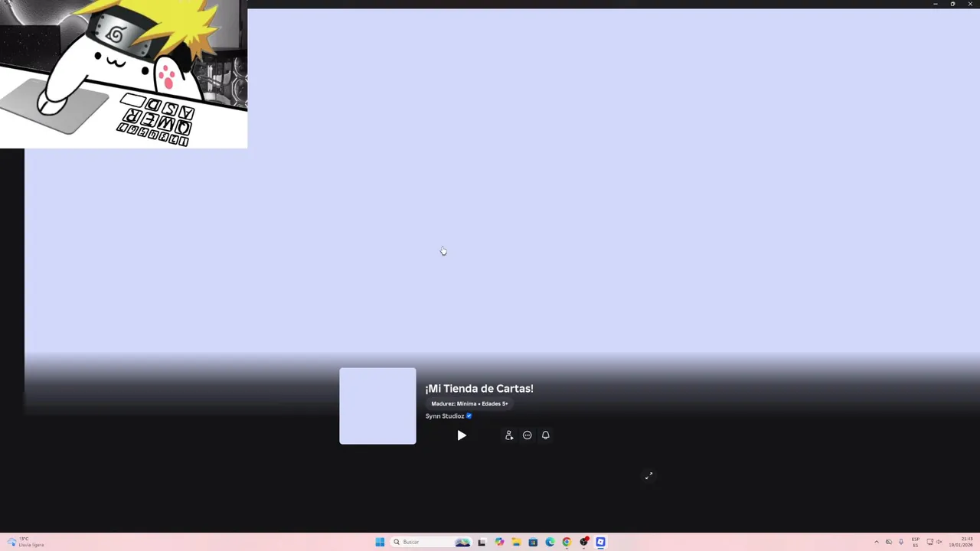Open the OBS icon with red dot
Screen dimensions: 980x551
[x=584, y=542]
